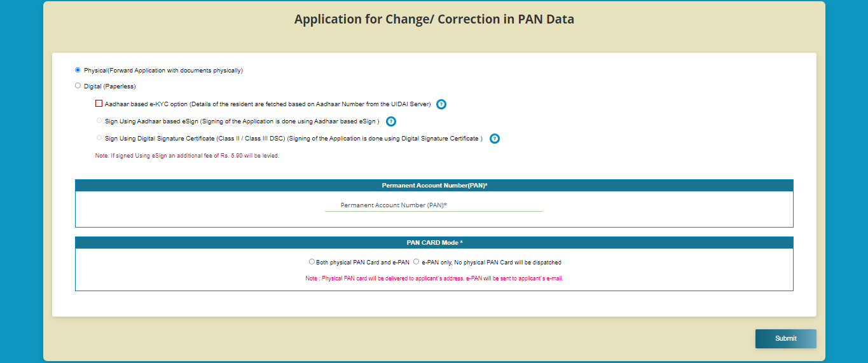Image resolution: width=868 pixels, height=363 pixels.
Task: Enable the Aadhaar based e-KYC checkbox
Action: (x=99, y=104)
